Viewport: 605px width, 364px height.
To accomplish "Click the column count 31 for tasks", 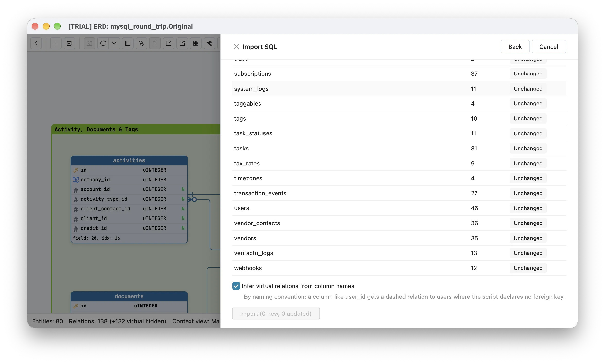I will pyautogui.click(x=474, y=149).
